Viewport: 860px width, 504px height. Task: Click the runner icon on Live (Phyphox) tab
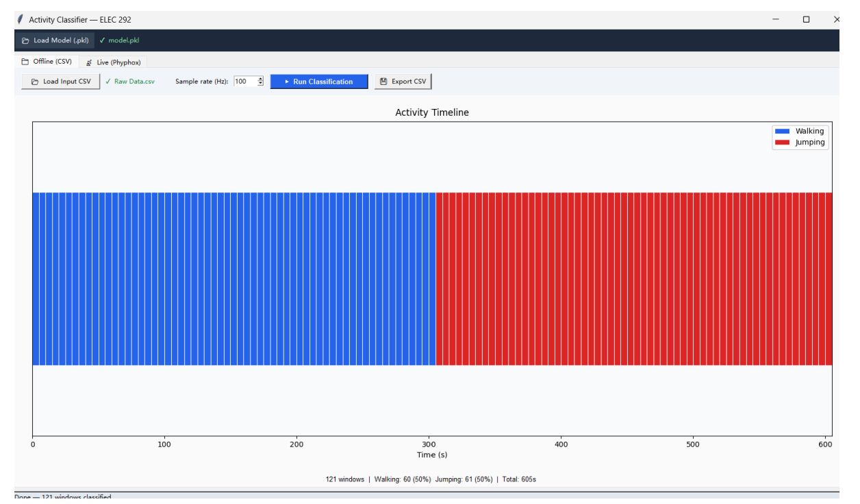click(90, 62)
